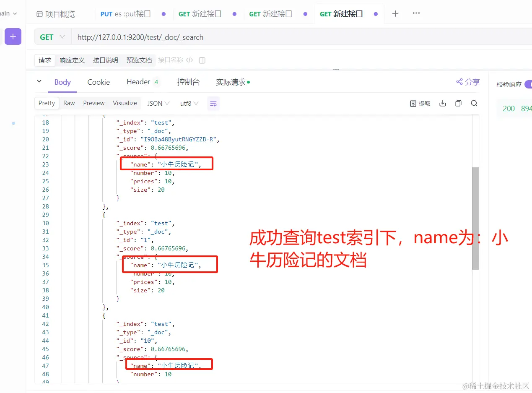Open a new tab with the plus icon
The height and width of the screenshot is (393, 532).
(395, 14)
